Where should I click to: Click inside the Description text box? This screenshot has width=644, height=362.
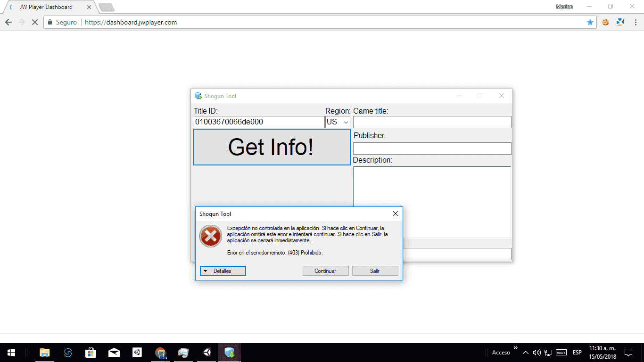(x=432, y=202)
